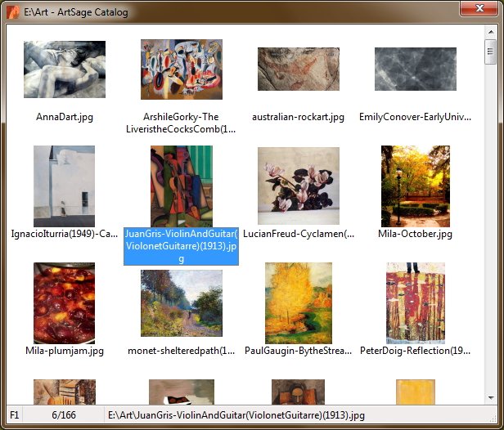The width and height of the screenshot is (504, 430).
Task: Click the 6/166 counter in status bar
Action: pyautogui.click(x=64, y=415)
